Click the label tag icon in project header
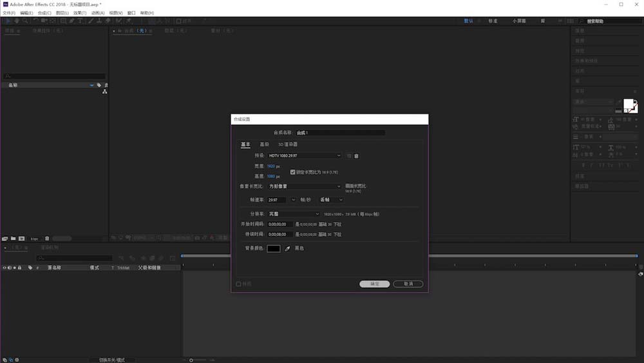Viewport: 644px width, 363px height. click(99, 85)
